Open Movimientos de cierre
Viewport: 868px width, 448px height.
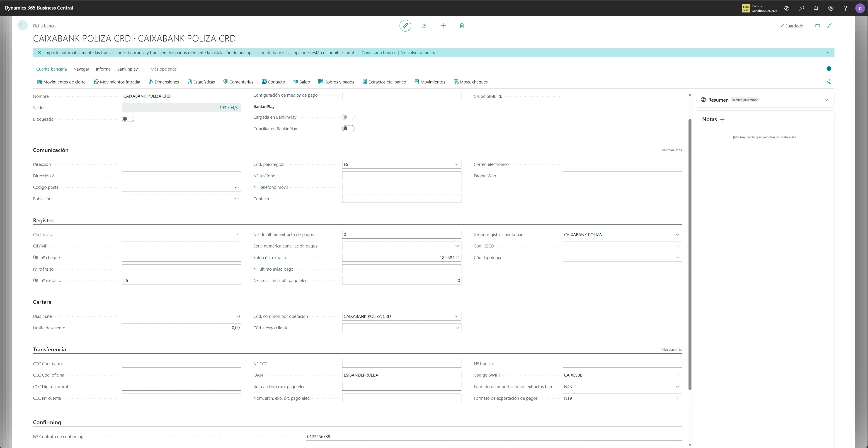pyautogui.click(x=61, y=82)
